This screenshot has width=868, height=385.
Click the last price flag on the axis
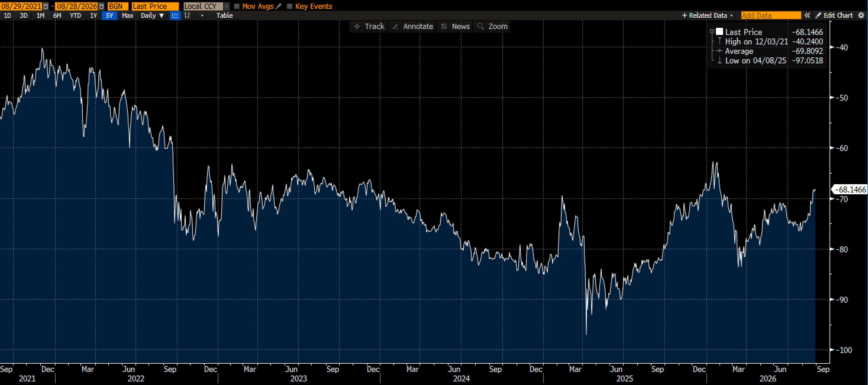tap(849, 190)
